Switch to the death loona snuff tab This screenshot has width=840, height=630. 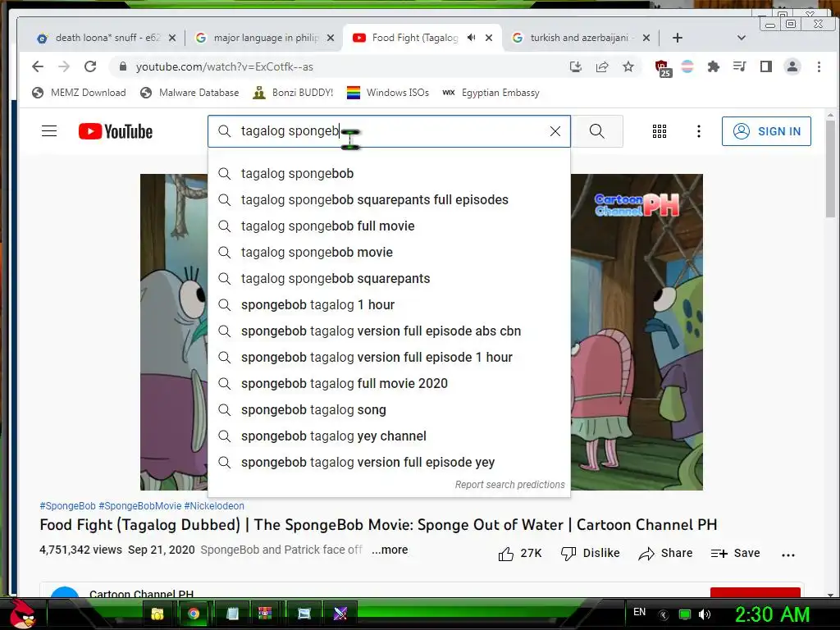[x=106, y=38]
